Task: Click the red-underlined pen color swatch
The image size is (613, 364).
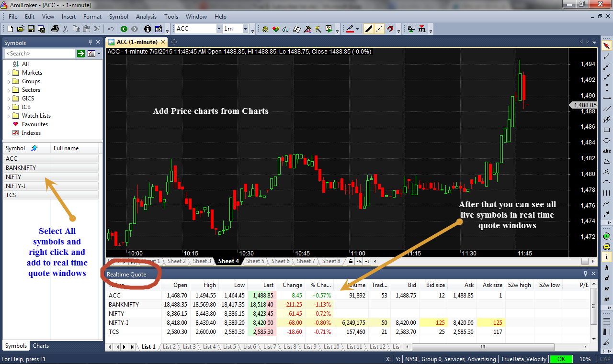Action: 349,29
